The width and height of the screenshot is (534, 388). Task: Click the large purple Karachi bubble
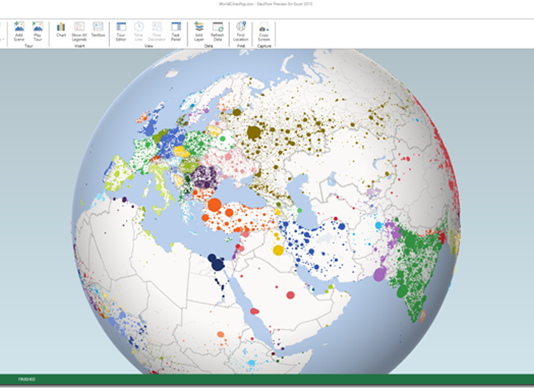tap(379, 274)
